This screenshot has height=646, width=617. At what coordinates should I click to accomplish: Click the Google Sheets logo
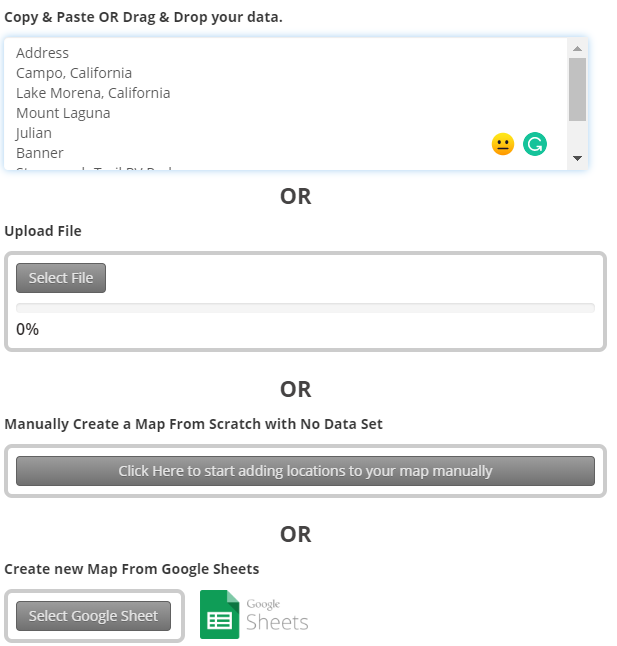click(254, 615)
